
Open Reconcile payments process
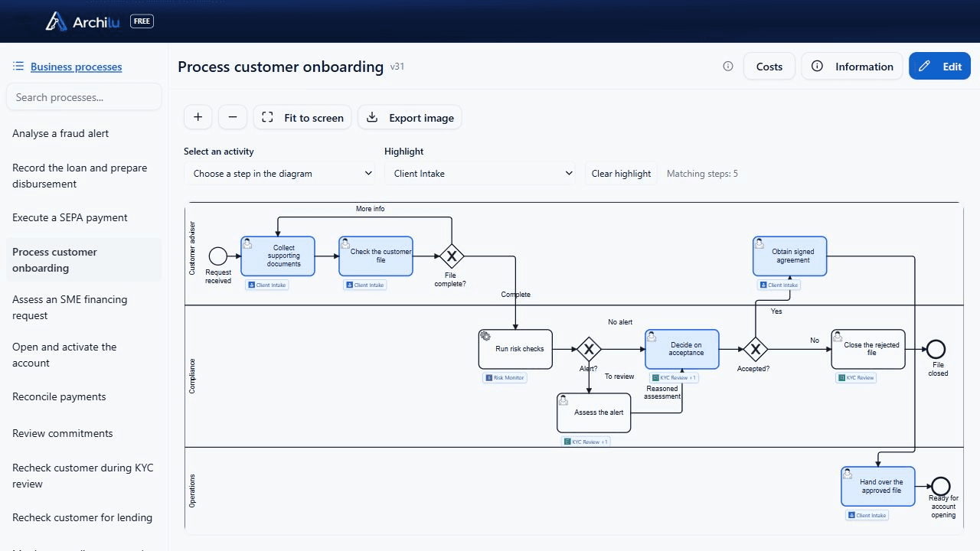[x=84, y=396]
